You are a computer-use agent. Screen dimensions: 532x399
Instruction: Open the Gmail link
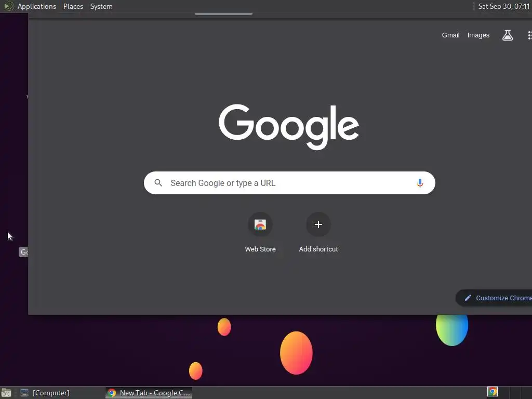(x=450, y=35)
